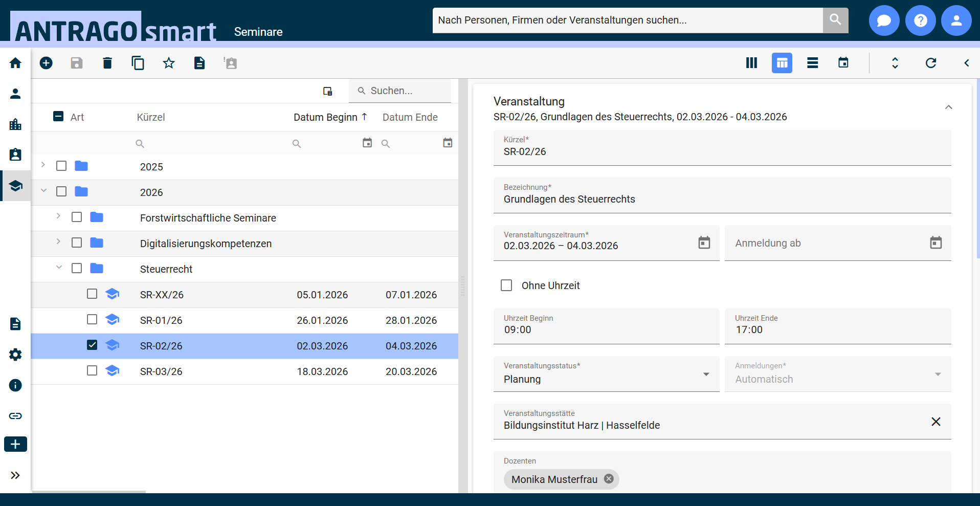This screenshot has height=506, width=980.
Task: Enable the Ohne Uhrzeit checkbox
Action: pyautogui.click(x=506, y=285)
